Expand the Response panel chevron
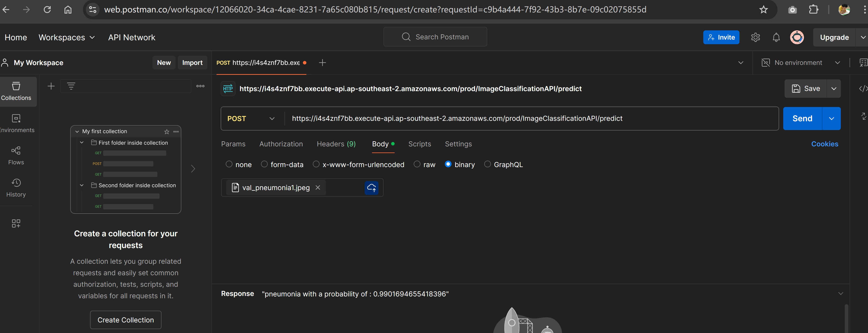 tap(840, 294)
